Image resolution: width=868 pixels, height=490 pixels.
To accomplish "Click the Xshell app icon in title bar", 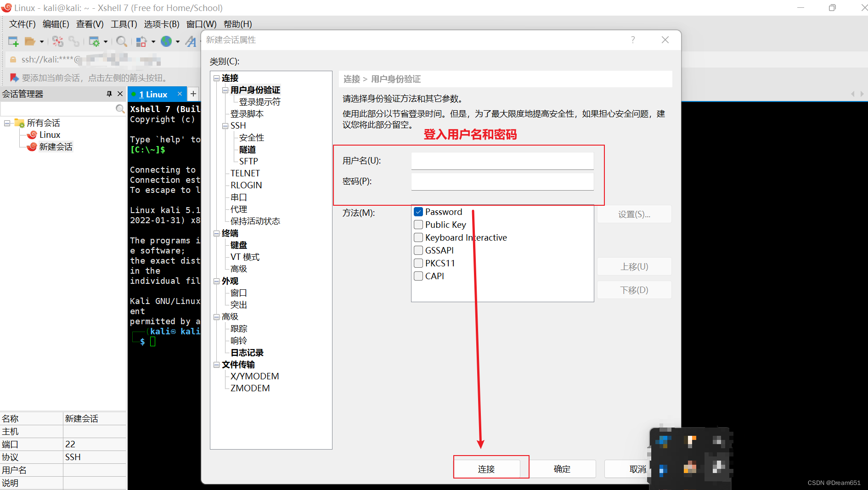I will pos(6,7).
